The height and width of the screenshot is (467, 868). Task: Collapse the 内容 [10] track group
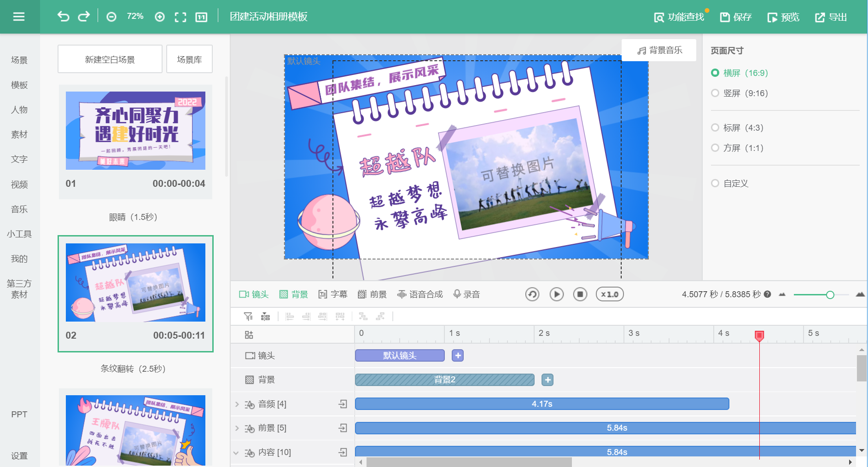(x=236, y=453)
